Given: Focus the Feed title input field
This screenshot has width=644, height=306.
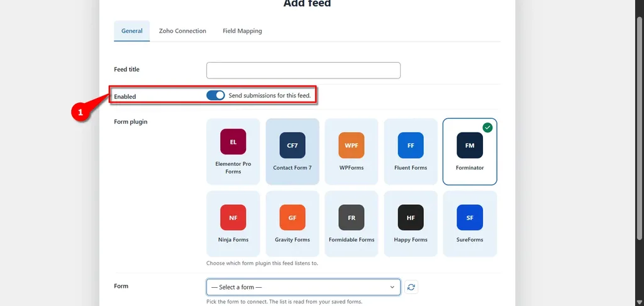Looking at the screenshot, I should (303, 70).
